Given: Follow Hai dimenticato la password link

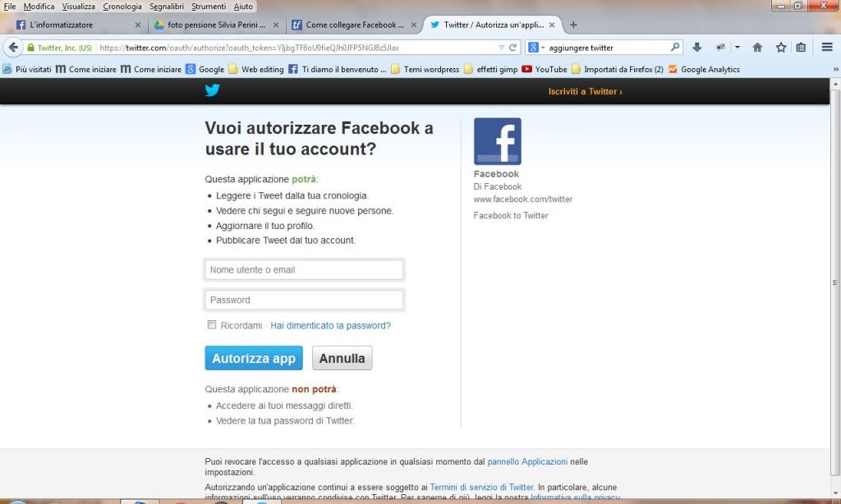Looking at the screenshot, I should click(330, 325).
